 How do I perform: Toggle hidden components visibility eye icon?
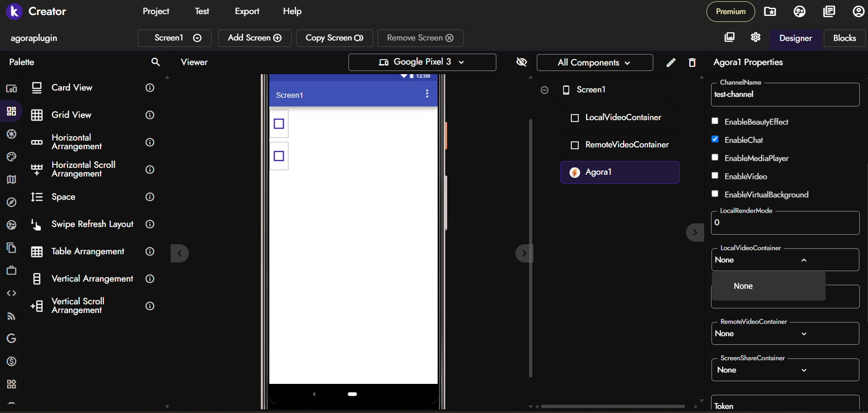pos(521,62)
